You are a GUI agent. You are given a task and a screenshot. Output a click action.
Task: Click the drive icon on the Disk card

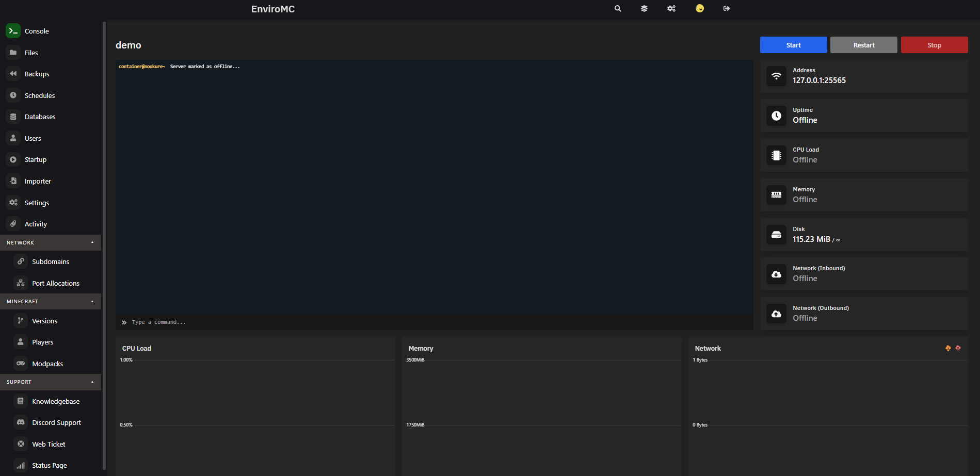tap(776, 235)
